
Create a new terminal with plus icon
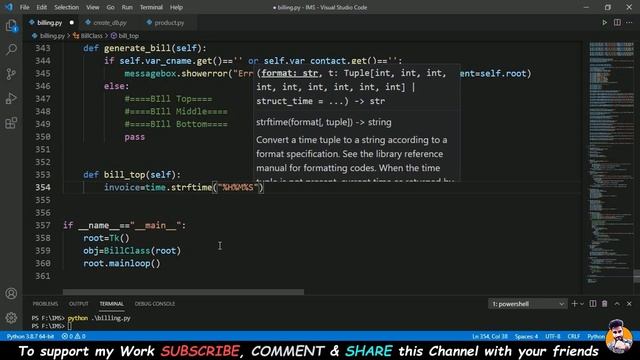[574, 304]
